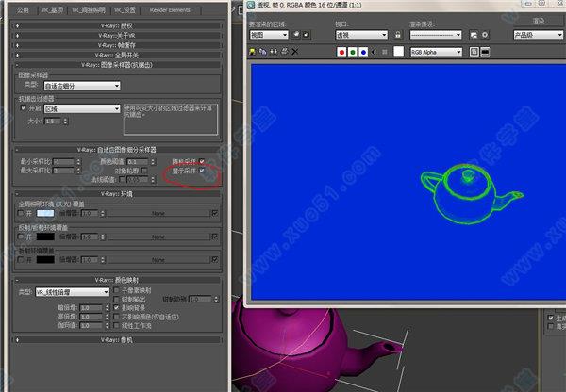Screen dimensions: 566x392
Task: Open render setup icon beside preset dropdown
Action: point(474,35)
